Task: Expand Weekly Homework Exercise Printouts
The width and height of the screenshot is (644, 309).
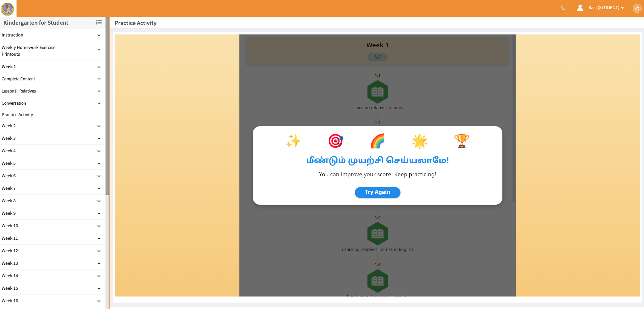Action: (x=53, y=51)
